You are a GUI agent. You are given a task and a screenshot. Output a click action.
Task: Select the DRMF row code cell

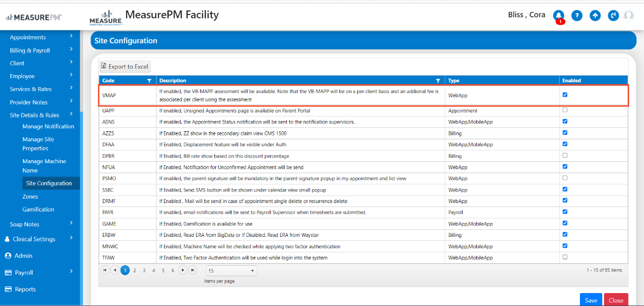point(128,201)
